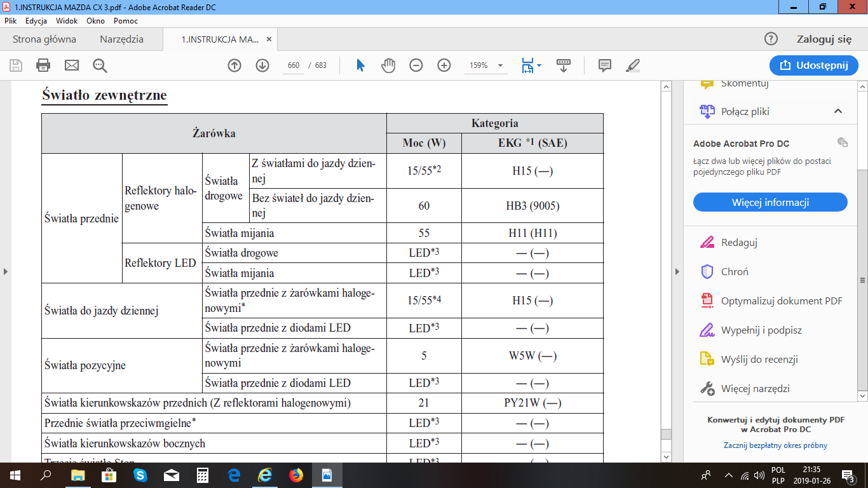Open the zoom level 159% dropdown
The height and width of the screenshot is (488, 868).
(500, 65)
